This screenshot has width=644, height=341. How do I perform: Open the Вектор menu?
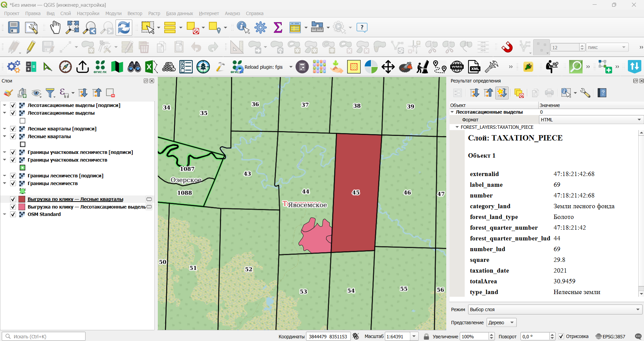tap(135, 13)
